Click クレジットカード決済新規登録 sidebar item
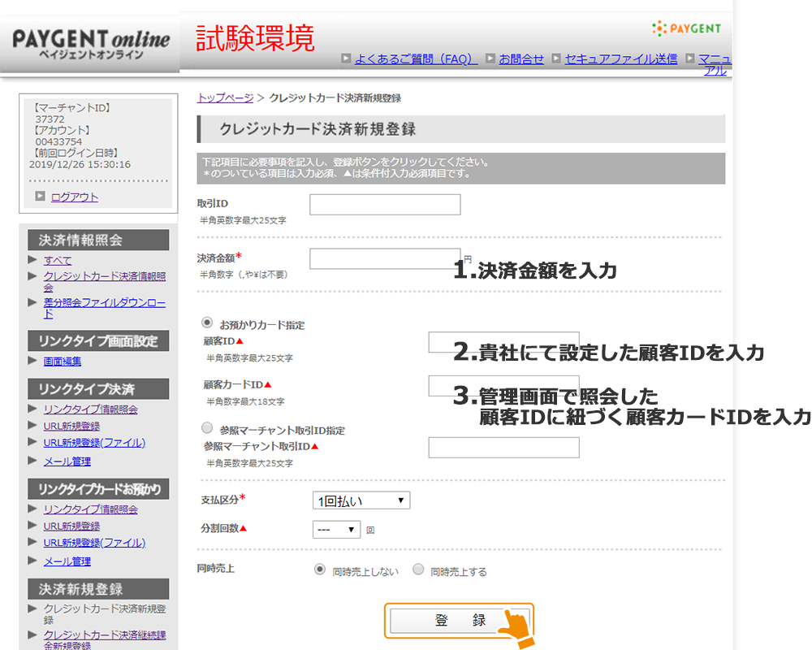This screenshot has width=812, height=650. coord(105,614)
